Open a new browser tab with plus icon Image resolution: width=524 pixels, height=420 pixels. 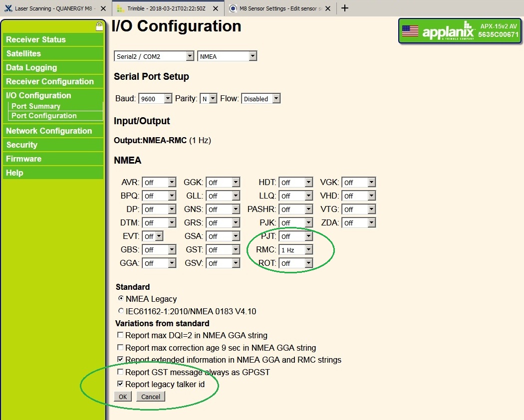click(344, 8)
